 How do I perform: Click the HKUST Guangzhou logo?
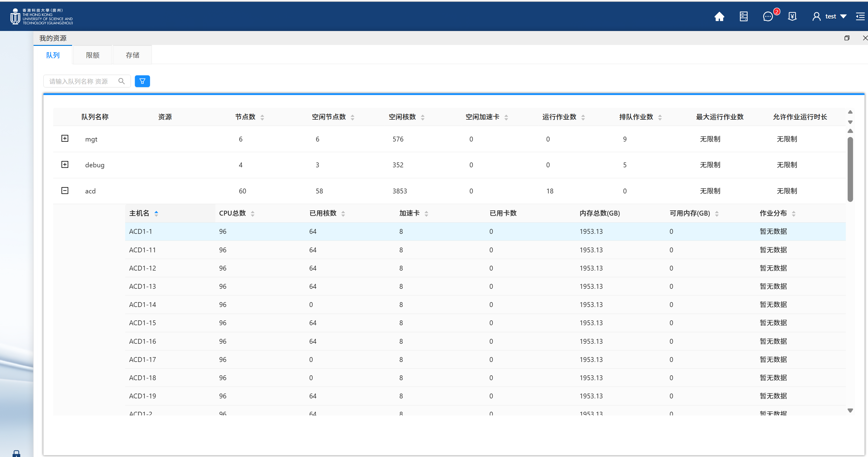pos(41,16)
